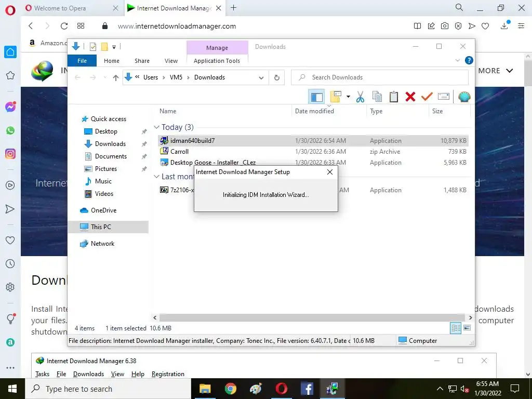Open recent locations dropdown in Explorer
The width and height of the screenshot is (532, 399).
tap(105, 78)
